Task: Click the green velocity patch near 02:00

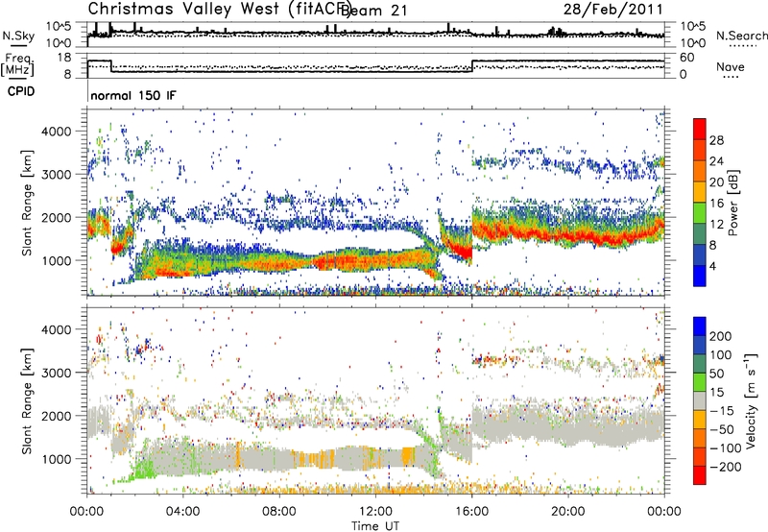Action: point(143,472)
